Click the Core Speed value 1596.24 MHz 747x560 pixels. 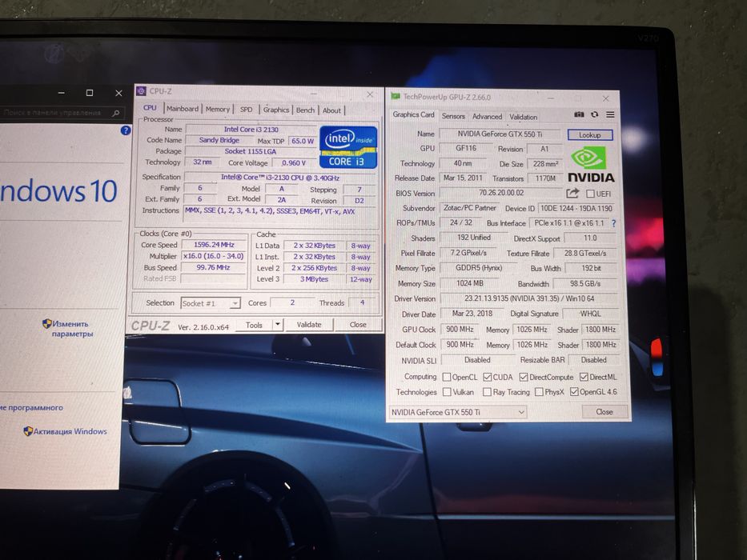point(214,245)
